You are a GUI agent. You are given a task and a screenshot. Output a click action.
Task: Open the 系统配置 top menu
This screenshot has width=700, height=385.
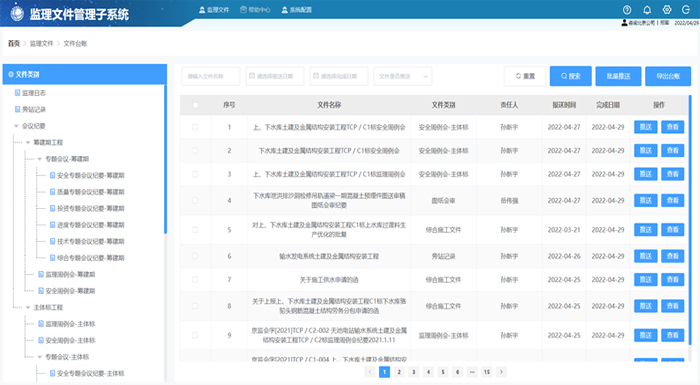[x=296, y=10]
